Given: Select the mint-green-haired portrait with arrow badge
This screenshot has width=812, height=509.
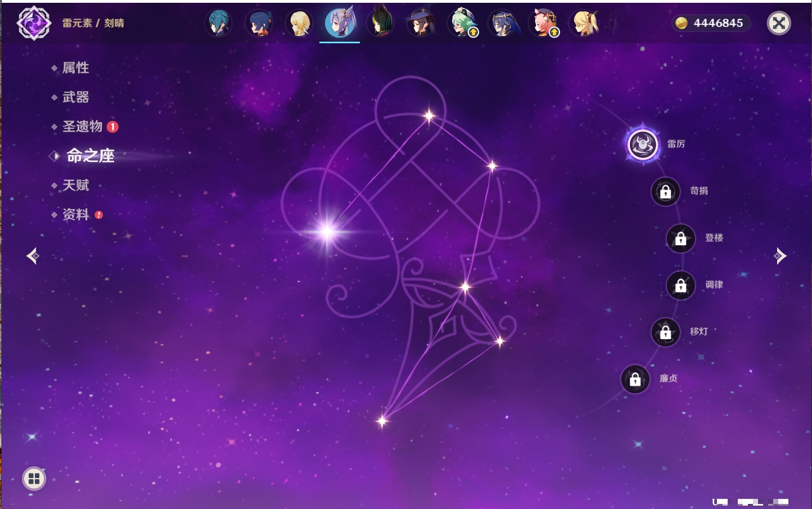Looking at the screenshot, I should 462,24.
